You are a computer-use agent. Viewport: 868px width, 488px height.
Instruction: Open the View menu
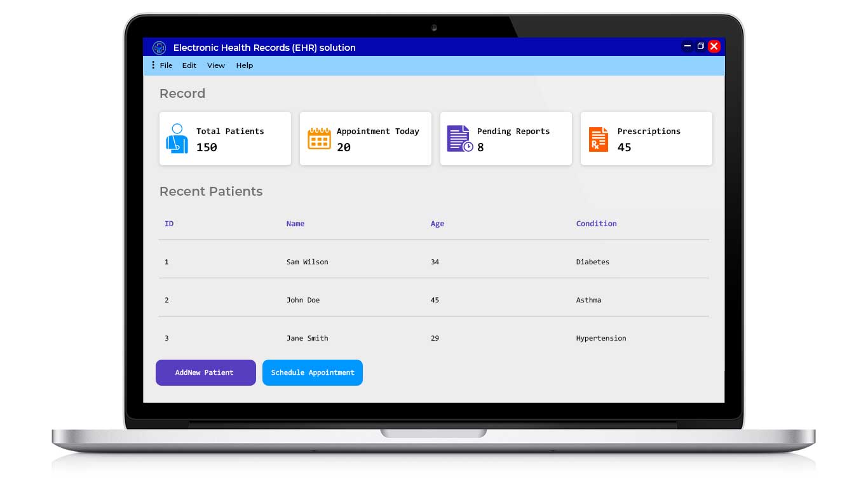pos(216,65)
